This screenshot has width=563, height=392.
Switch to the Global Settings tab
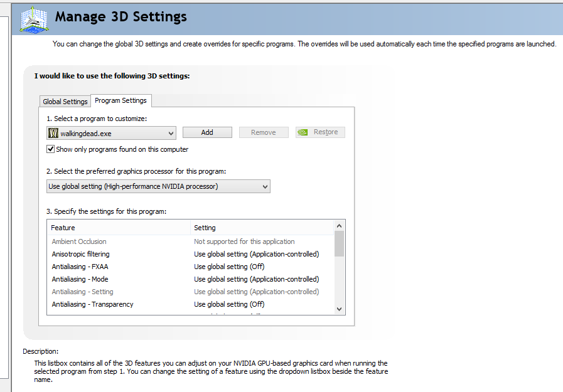click(x=65, y=102)
